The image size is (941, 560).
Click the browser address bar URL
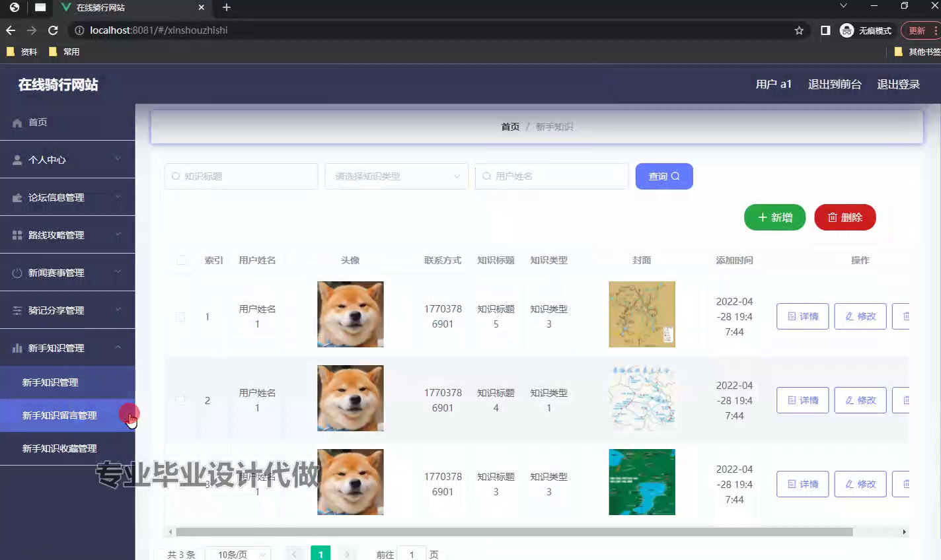pos(159,30)
